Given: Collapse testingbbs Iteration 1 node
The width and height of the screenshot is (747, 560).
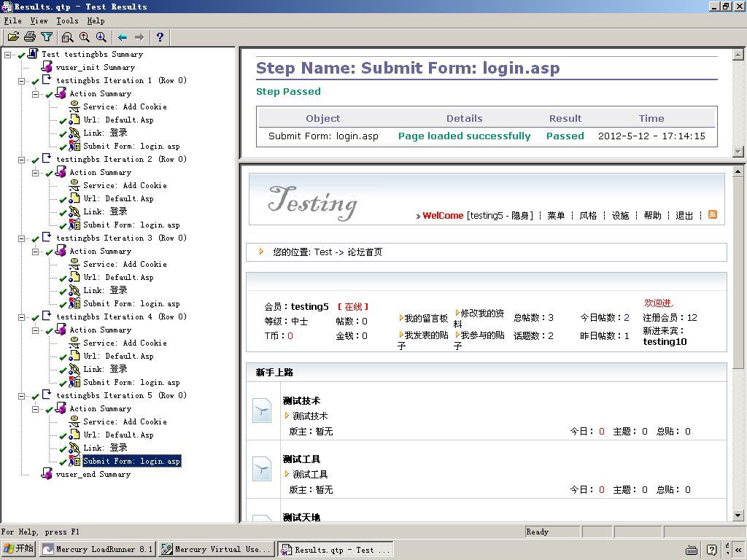Looking at the screenshot, I should click(21, 81).
